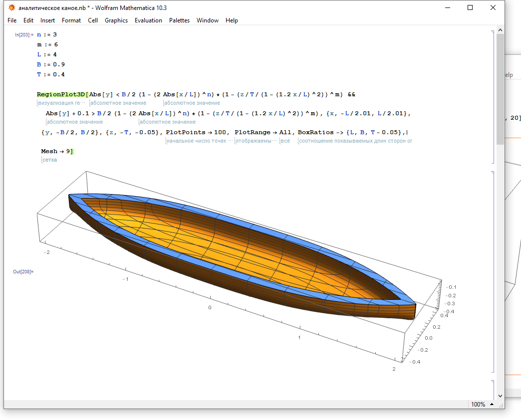Click the In[203] cell label

[x=24, y=35]
